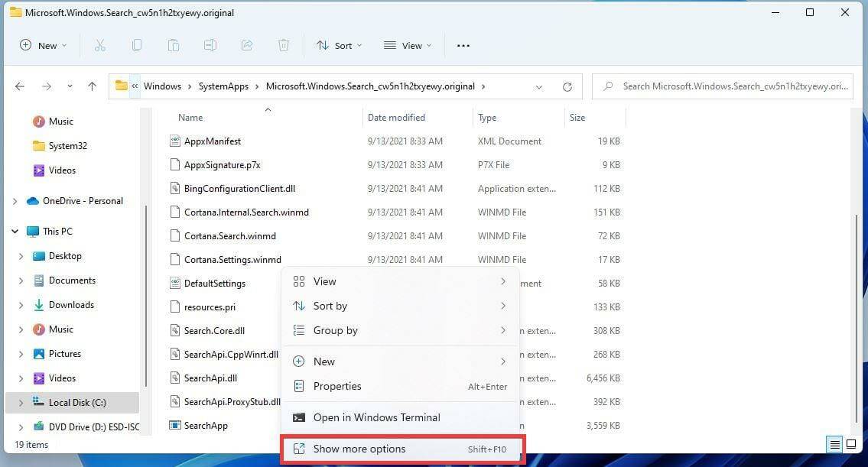This screenshot has height=467, width=868.
Task: Select the Rename icon in the toolbar
Action: tap(210, 45)
